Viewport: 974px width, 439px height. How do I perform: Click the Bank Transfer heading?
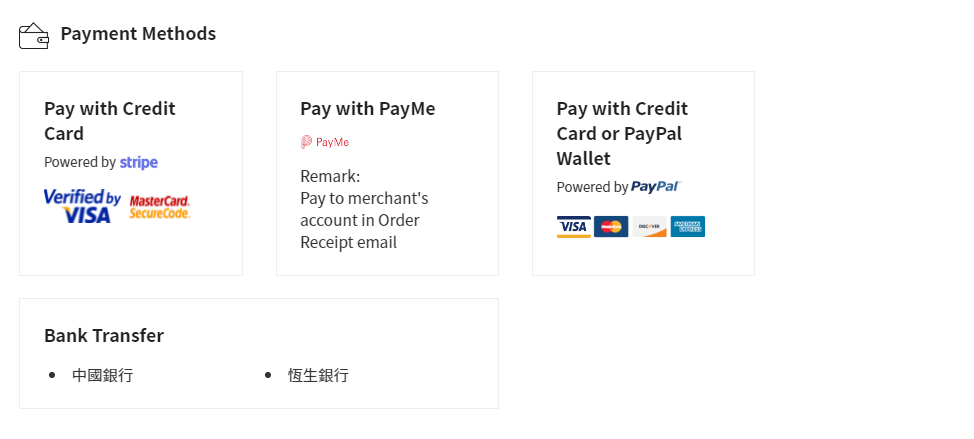click(x=104, y=335)
